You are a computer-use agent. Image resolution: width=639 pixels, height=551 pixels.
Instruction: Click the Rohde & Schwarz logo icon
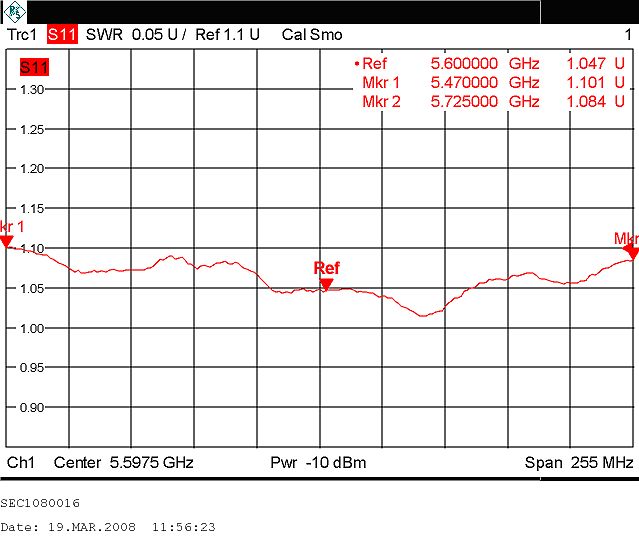tap(16, 11)
